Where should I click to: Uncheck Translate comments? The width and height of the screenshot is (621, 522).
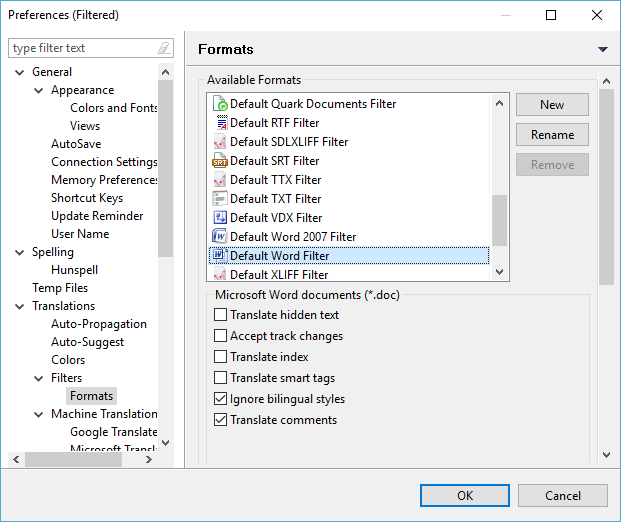pos(220,420)
